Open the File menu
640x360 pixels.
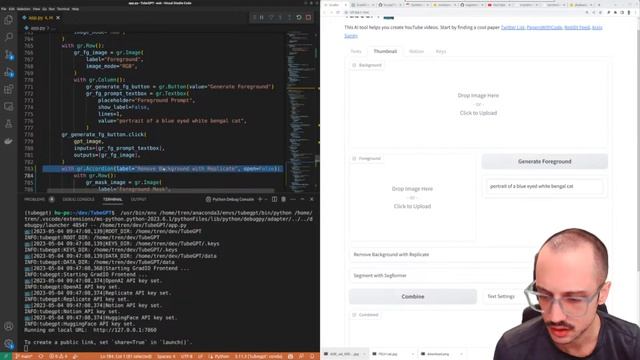[4, 9]
